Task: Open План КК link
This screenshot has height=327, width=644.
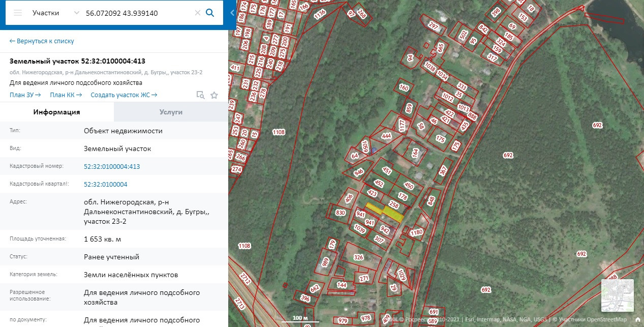Action: [x=66, y=95]
